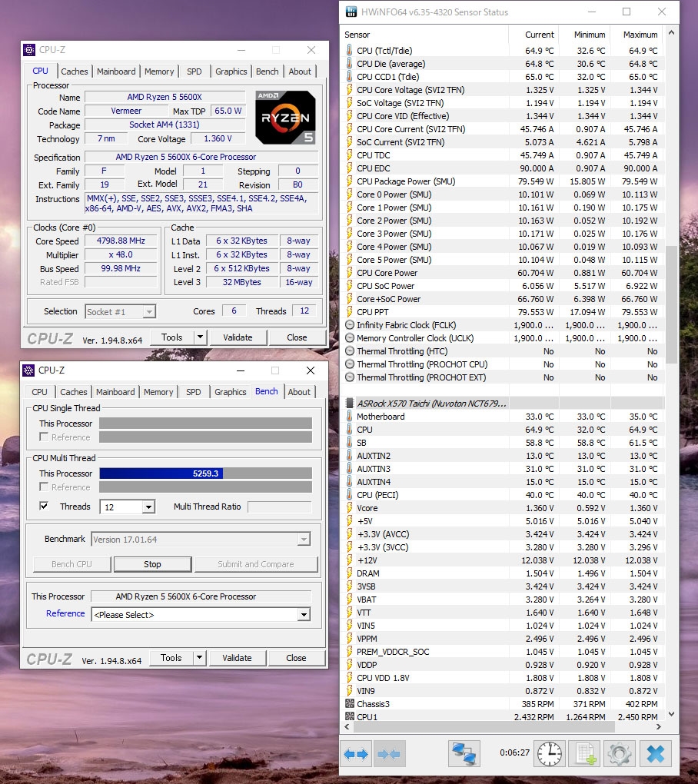Click the remote monitoring network icon
Image resolution: width=698 pixels, height=784 pixels.
point(465,754)
